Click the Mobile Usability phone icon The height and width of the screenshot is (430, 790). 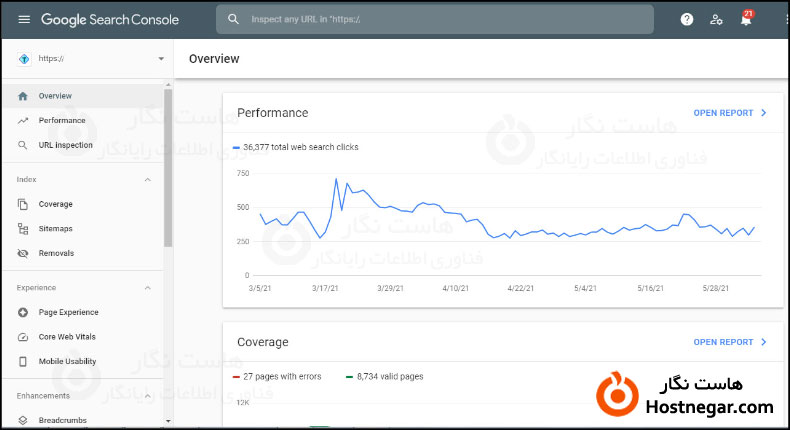tap(23, 361)
